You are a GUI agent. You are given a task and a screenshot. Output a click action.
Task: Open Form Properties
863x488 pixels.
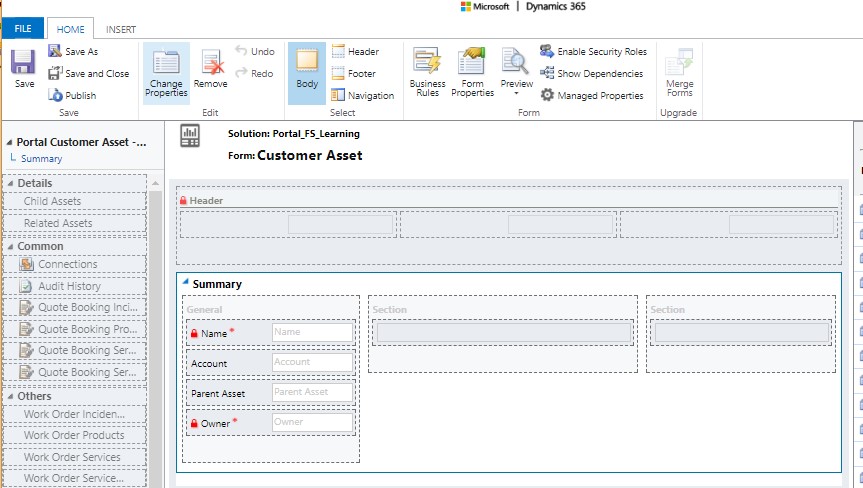(x=472, y=73)
